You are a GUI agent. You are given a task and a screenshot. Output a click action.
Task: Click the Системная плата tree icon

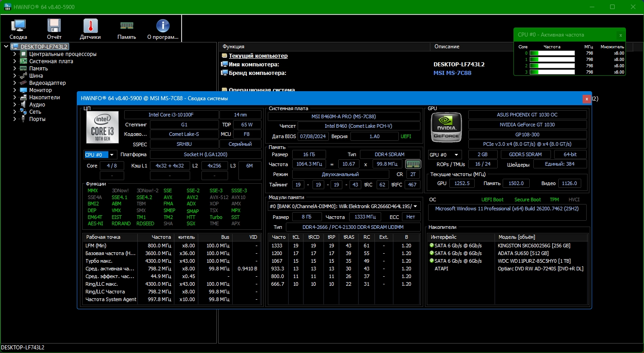click(23, 61)
